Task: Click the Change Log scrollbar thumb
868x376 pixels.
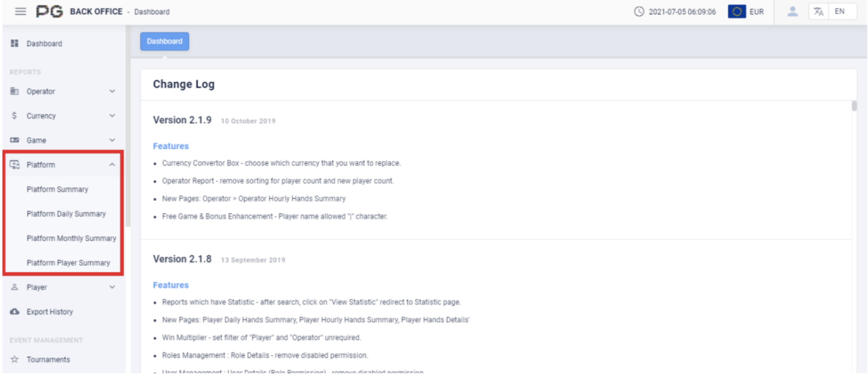Action: [x=854, y=106]
